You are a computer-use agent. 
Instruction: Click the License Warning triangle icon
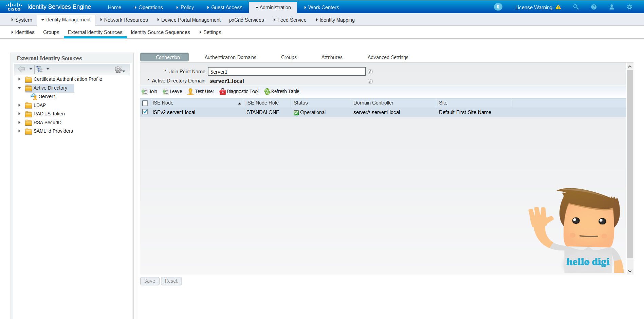click(x=558, y=7)
